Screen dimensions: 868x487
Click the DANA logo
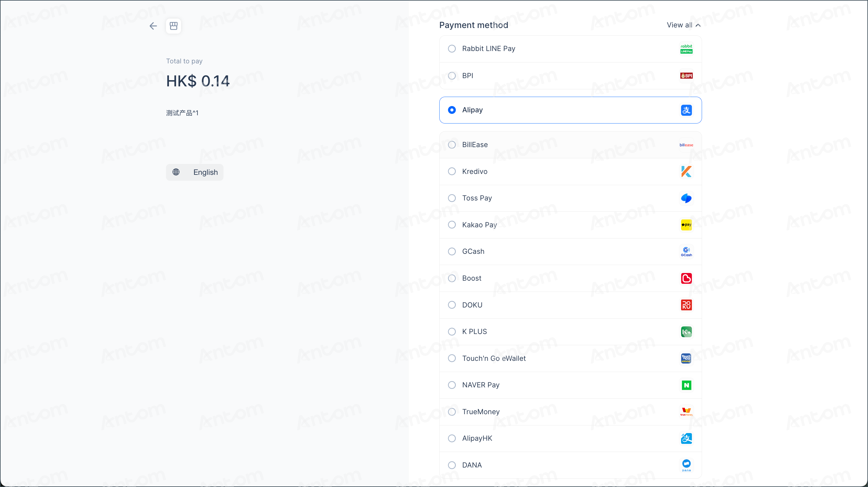click(x=686, y=465)
